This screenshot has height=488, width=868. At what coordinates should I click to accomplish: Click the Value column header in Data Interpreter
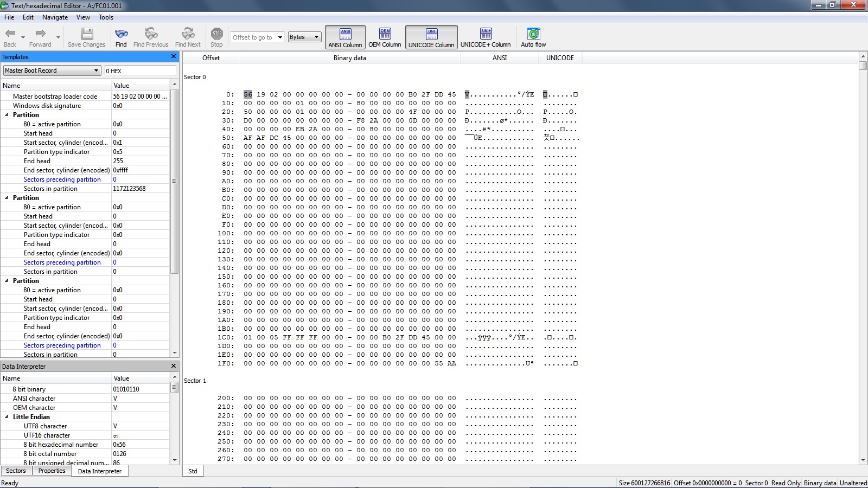[141, 378]
